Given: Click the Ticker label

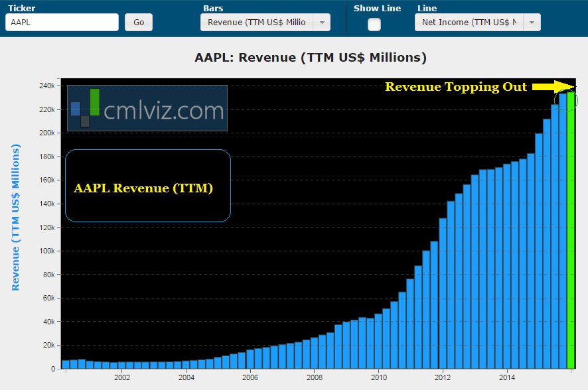Looking at the screenshot, I should (x=21, y=8).
